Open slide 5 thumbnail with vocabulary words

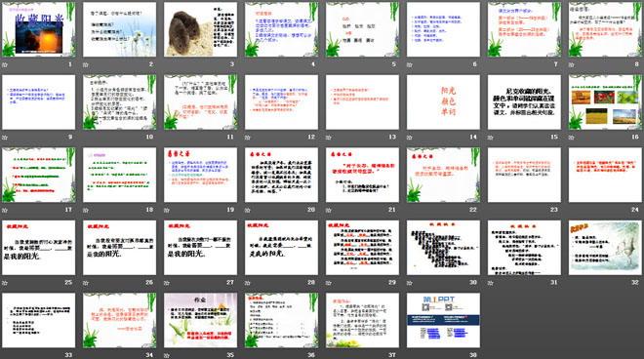[x=362, y=29]
